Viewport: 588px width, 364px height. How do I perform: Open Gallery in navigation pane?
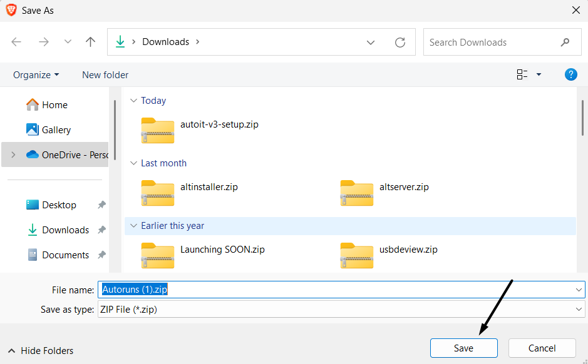[x=56, y=130]
